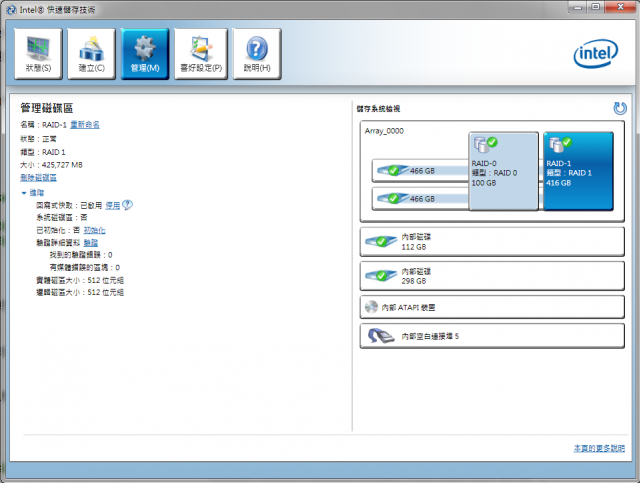Select the 112 GB internal disk

pos(492,242)
